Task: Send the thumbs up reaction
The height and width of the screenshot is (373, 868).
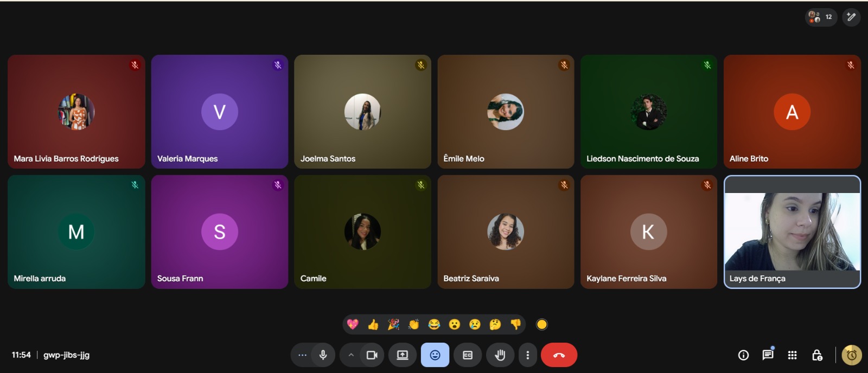Action: pyautogui.click(x=373, y=324)
